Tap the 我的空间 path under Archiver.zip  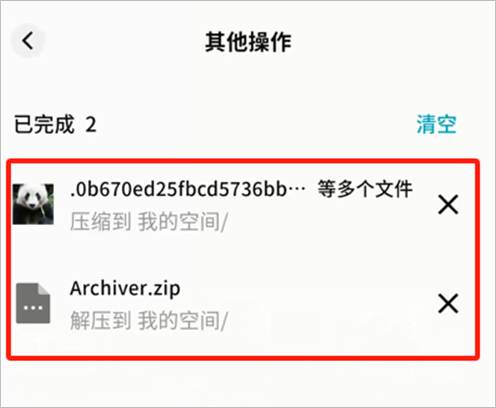(x=179, y=320)
